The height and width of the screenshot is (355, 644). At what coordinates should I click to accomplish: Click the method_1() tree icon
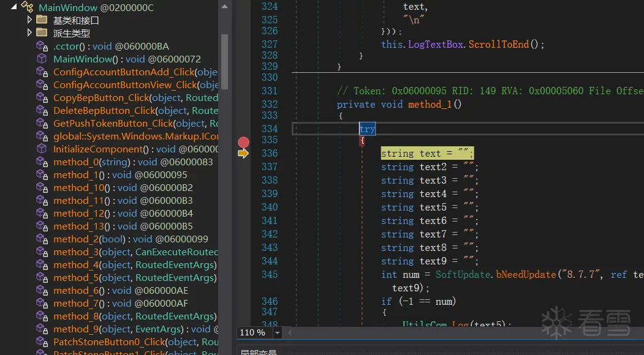42,174
